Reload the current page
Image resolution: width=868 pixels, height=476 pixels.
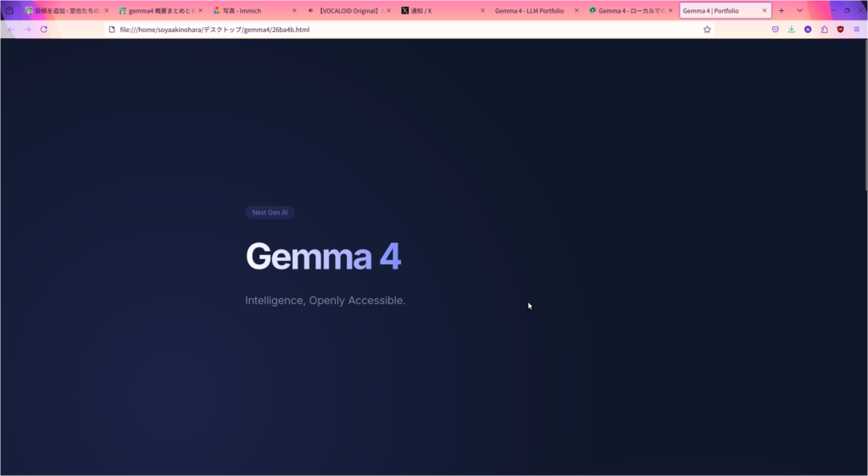pyautogui.click(x=44, y=29)
